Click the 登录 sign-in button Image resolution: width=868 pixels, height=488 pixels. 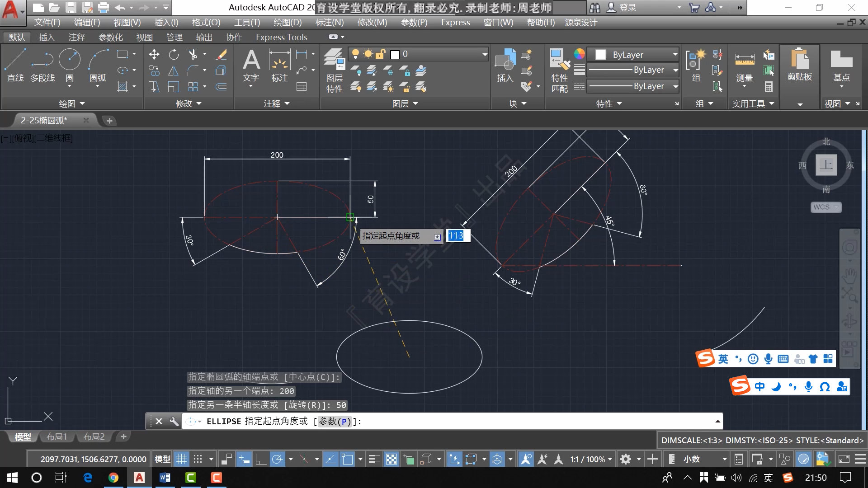[x=621, y=7]
